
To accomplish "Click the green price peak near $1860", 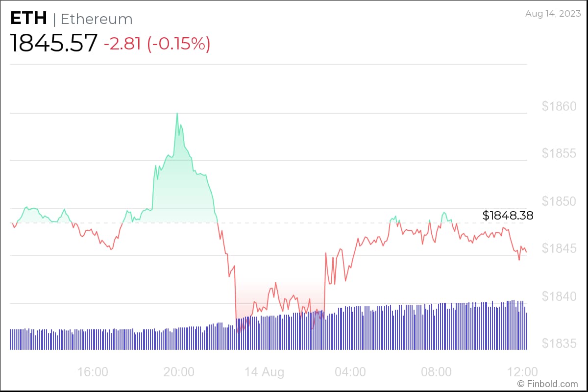I will point(177,114).
